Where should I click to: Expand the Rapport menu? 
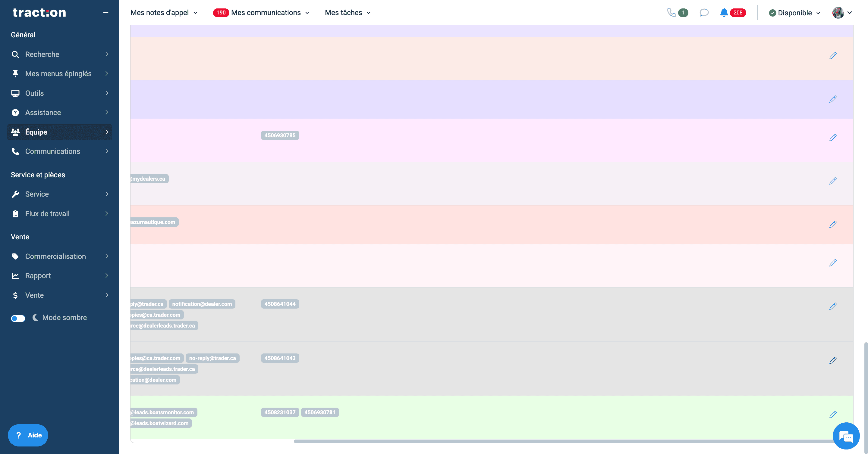pos(60,276)
